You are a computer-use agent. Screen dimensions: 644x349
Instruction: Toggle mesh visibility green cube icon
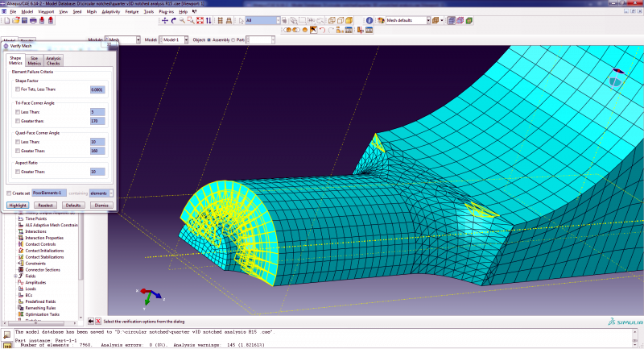[469, 21]
